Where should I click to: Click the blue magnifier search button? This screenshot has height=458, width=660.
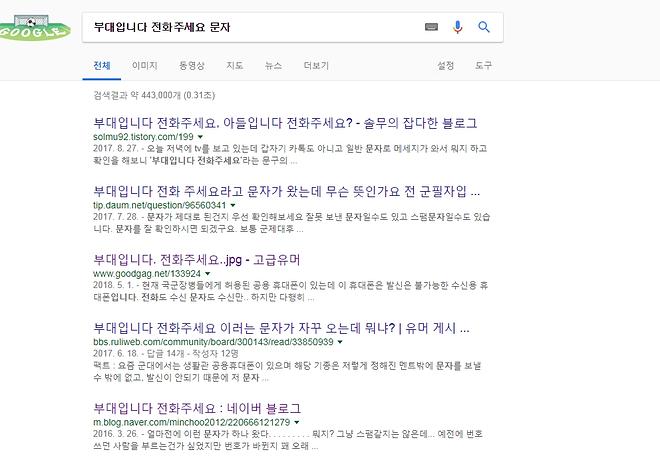click(484, 27)
